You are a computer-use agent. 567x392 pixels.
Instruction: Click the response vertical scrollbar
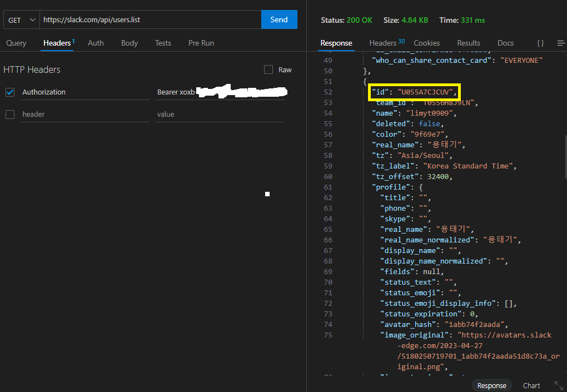[x=565, y=157]
